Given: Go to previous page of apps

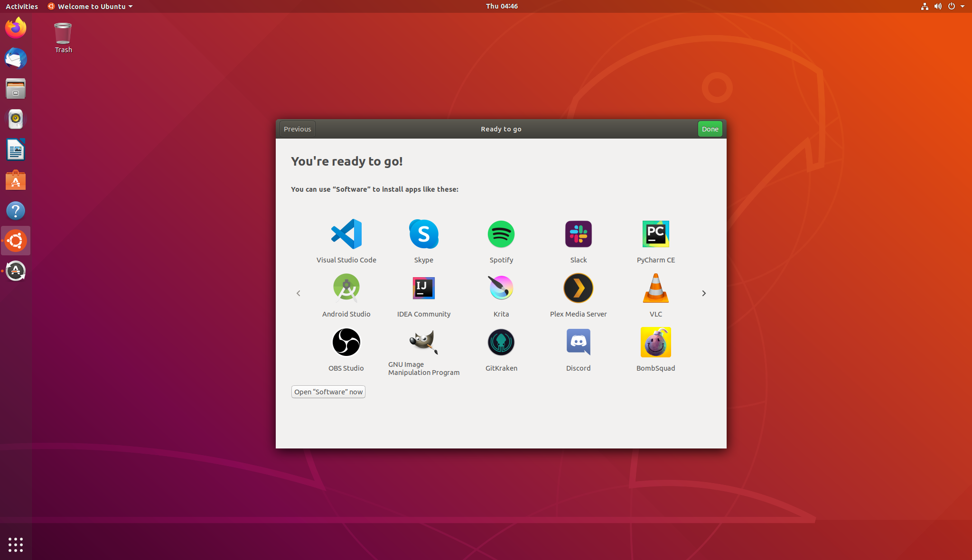Looking at the screenshot, I should pos(298,293).
